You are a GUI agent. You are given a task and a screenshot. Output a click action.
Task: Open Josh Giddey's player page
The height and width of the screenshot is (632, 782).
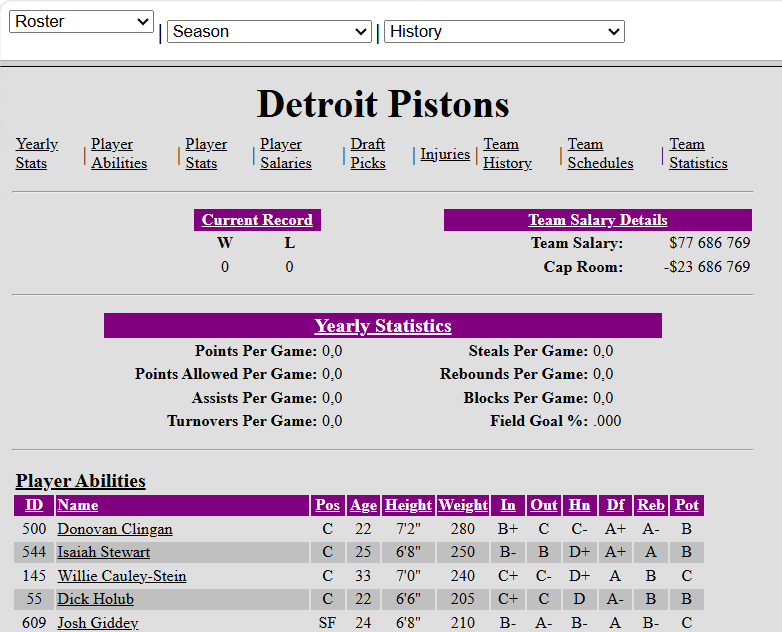97,623
